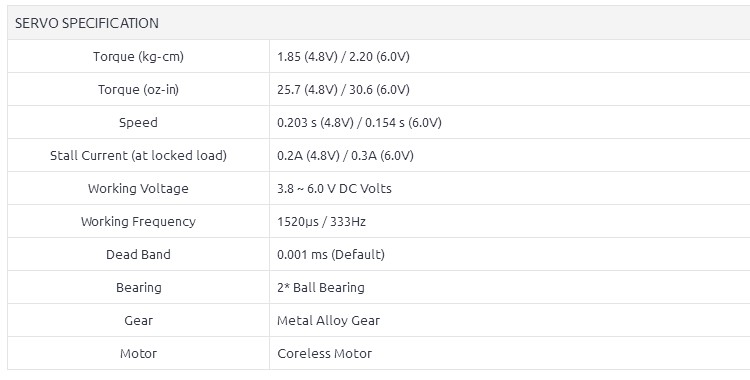Click the 3.8 ~ 6.0 V DC Volts value

334,189
